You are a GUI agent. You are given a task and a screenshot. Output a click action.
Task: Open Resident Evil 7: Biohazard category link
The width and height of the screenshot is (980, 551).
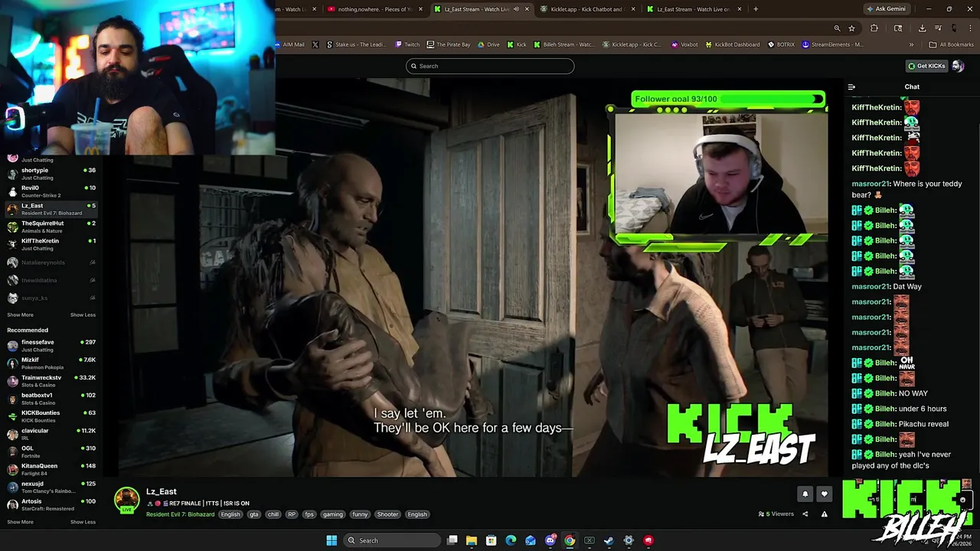coord(180,514)
